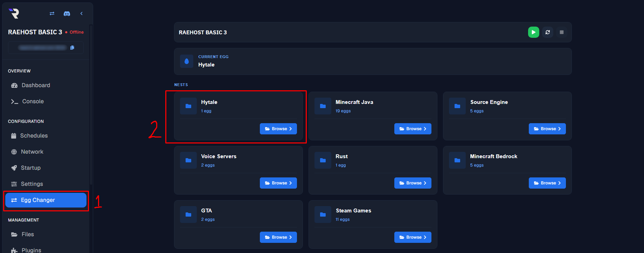Open the Startup configuration page

pos(46,168)
